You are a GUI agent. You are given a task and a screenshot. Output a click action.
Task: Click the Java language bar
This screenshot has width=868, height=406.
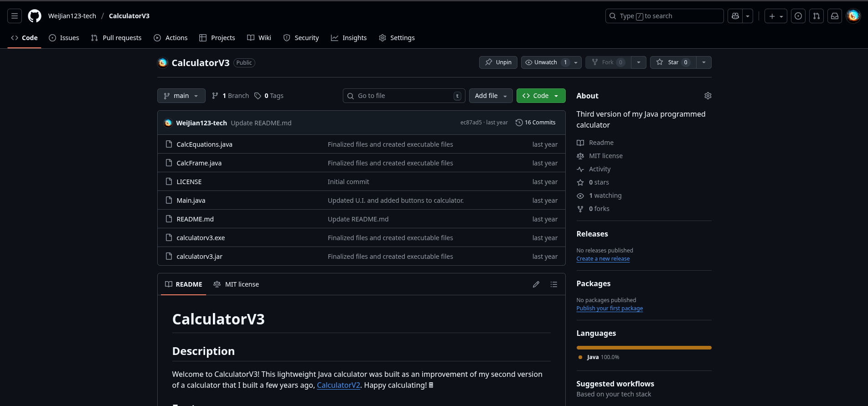point(644,348)
